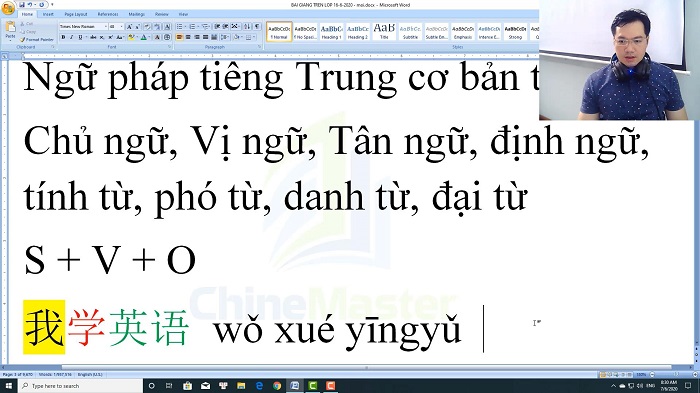Customize the Quick Access Toolbar dropdown
700x393 pixels.
(x=52, y=4)
